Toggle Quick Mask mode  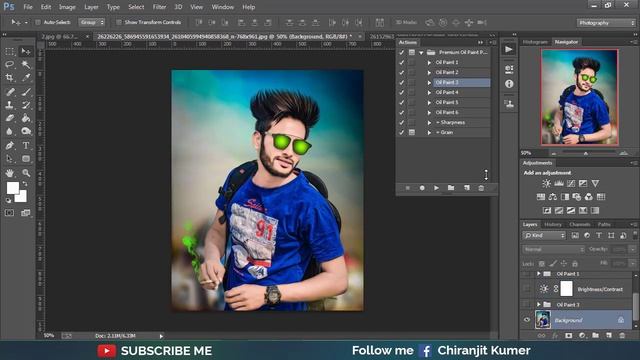9,213
